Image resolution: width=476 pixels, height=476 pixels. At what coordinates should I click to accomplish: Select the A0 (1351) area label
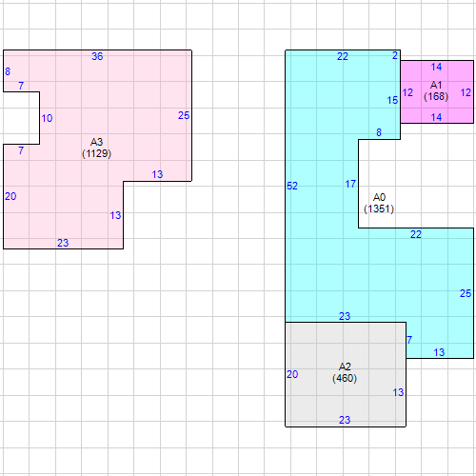(x=379, y=203)
